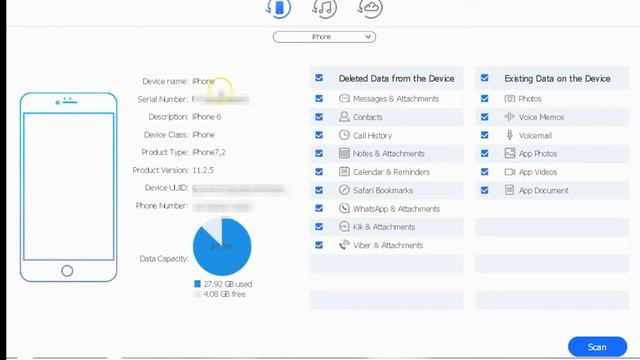Click the Safari Bookmarks label

click(x=383, y=190)
